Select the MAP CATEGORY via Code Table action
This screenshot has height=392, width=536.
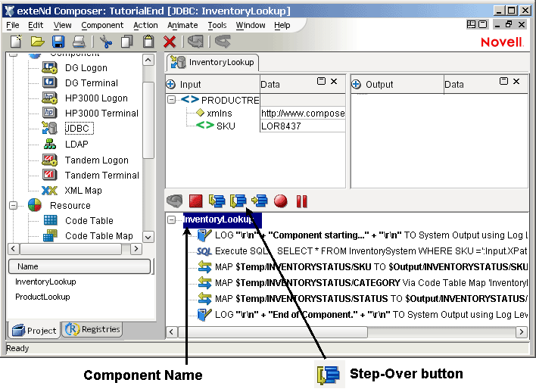(x=363, y=283)
